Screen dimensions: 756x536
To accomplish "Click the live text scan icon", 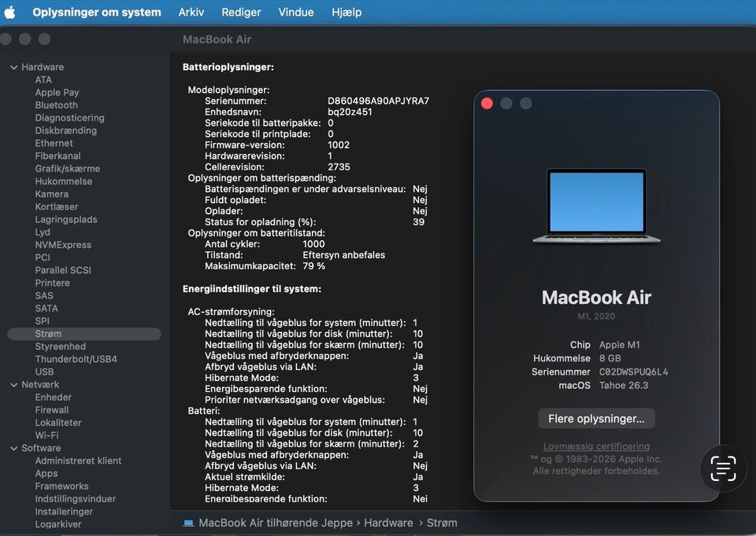I will (722, 468).
